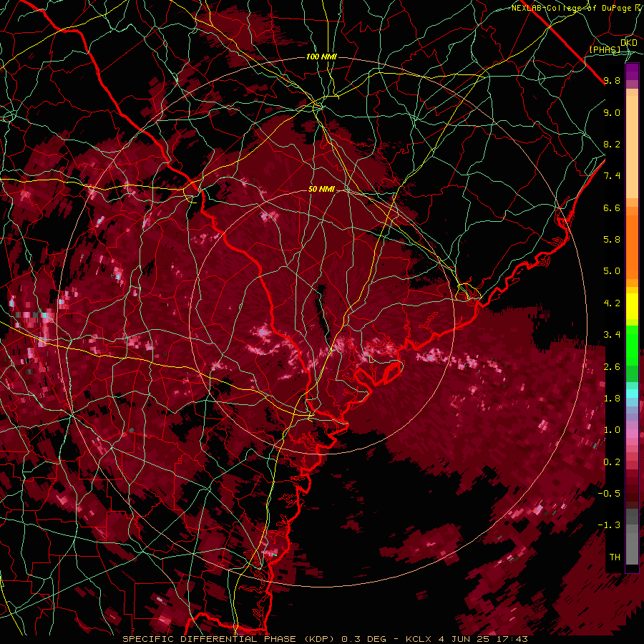Click the "4 JUN 25" date in caption
The image size is (644, 644).
click(462, 639)
